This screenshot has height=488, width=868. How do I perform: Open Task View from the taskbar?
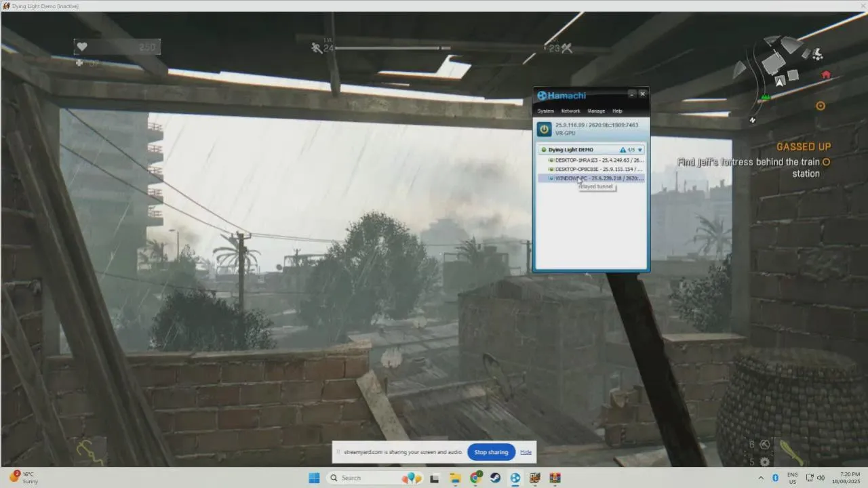click(x=434, y=478)
